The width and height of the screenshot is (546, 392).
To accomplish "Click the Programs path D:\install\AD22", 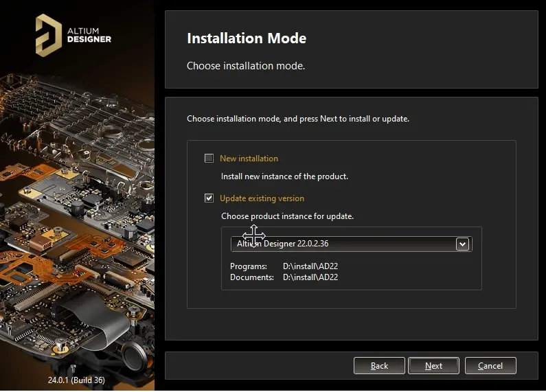I will 310,266.
